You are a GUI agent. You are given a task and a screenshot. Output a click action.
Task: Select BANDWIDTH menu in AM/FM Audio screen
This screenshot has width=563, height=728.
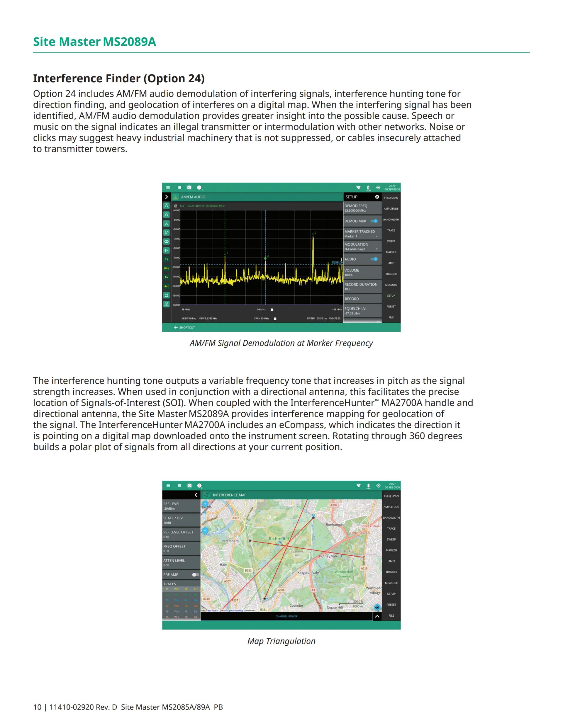click(391, 220)
